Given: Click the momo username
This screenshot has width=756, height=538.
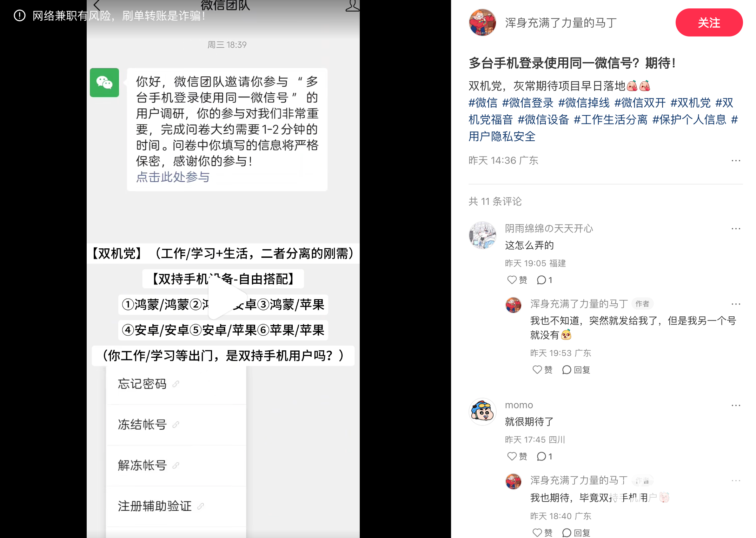Looking at the screenshot, I should click(519, 405).
